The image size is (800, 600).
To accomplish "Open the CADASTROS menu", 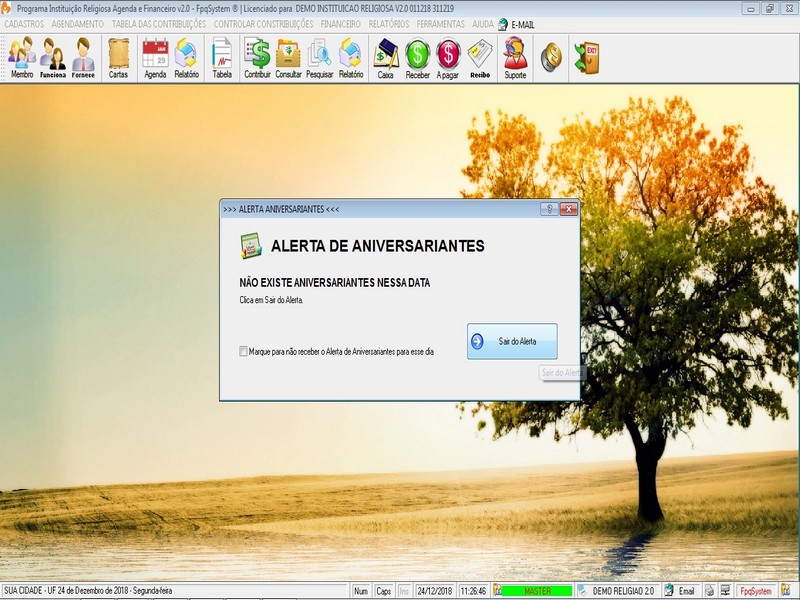I will point(24,24).
